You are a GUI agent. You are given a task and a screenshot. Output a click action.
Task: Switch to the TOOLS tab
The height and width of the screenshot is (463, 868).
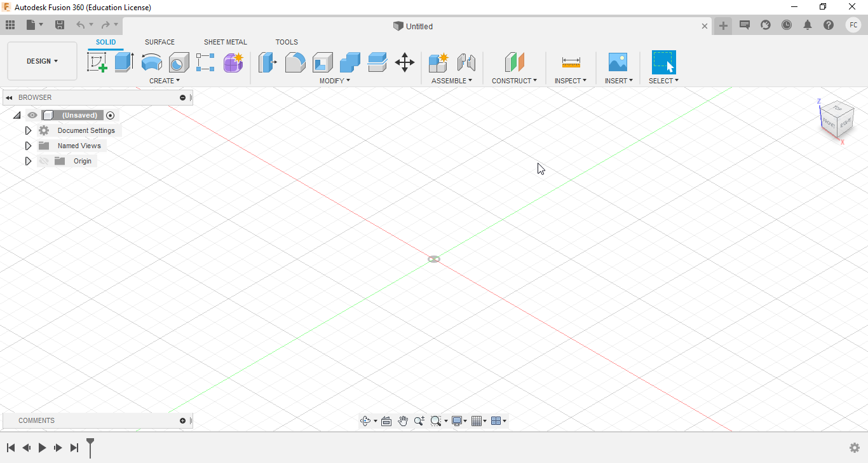(x=287, y=42)
